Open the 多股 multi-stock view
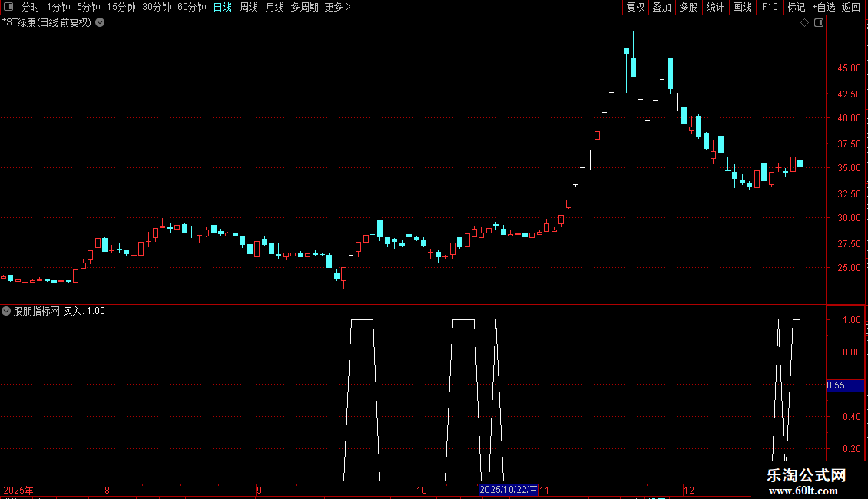This screenshot has height=499, width=868. [x=689, y=7]
